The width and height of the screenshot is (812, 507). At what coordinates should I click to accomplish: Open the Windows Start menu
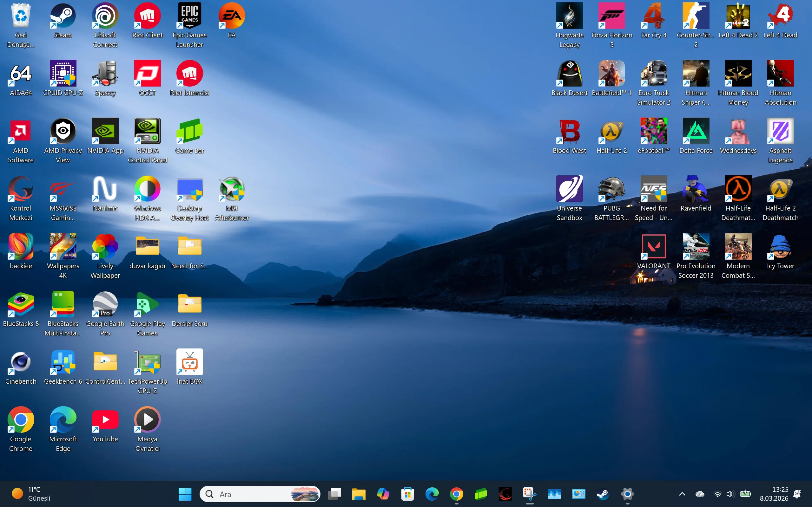(x=185, y=494)
